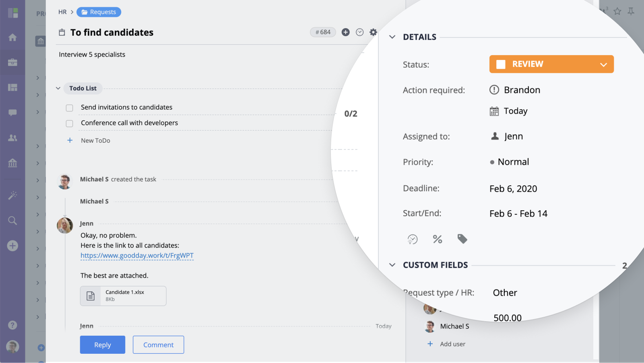Open the Home icon in sidebar
The width and height of the screenshot is (644, 363).
(12, 37)
